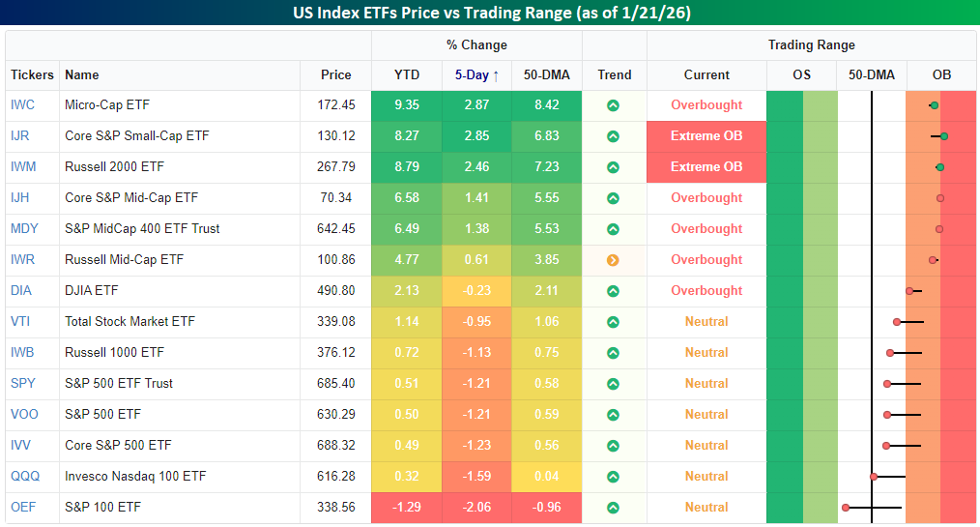The height and width of the screenshot is (527, 980).
Task: Click the red YTD cell showing -1.29
Action: [x=406, y=508]
